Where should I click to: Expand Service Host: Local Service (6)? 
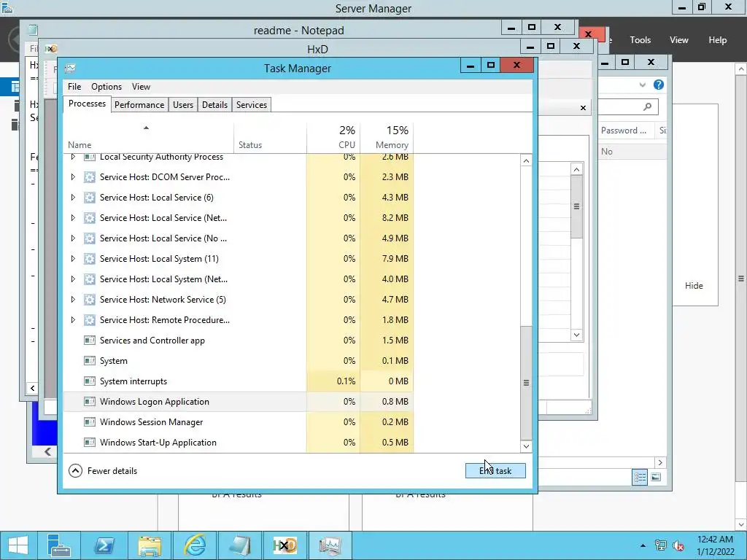[73, 198]
